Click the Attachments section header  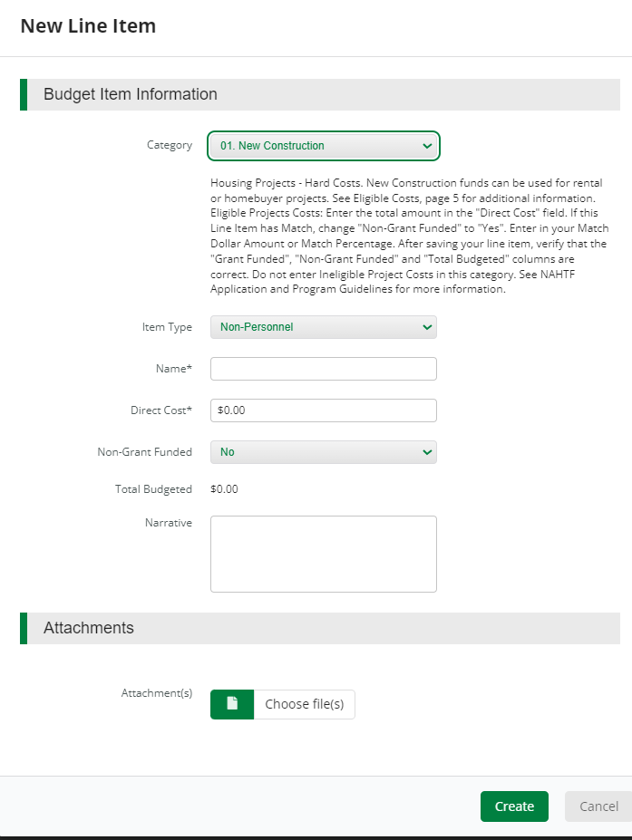click(x=89, y=628)
